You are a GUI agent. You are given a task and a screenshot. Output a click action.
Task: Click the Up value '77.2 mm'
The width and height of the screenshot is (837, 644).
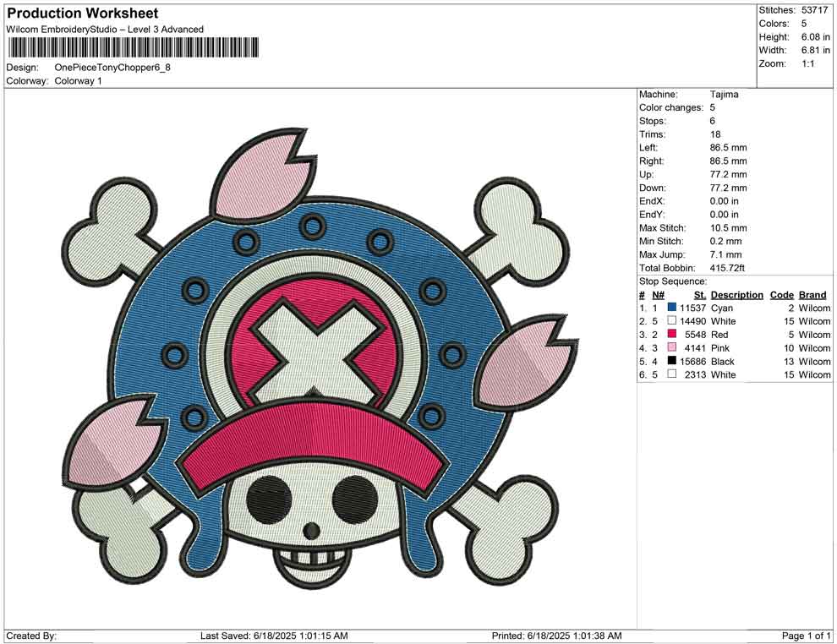728,174
